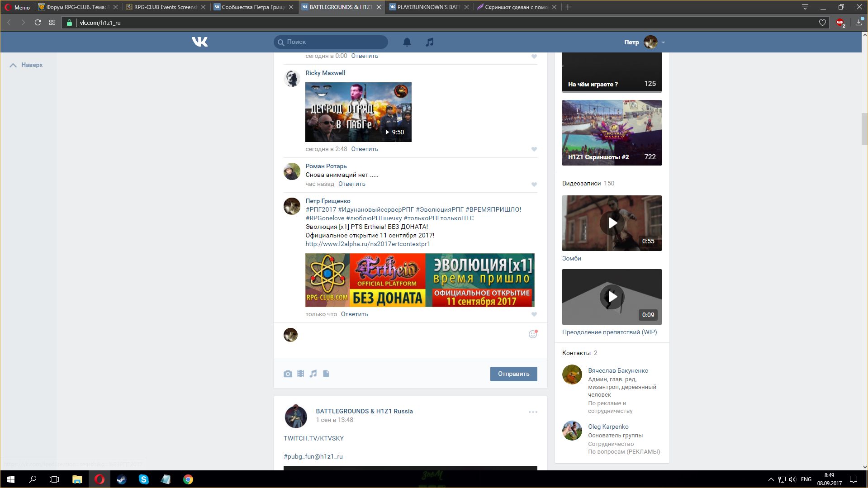Open File Explorer from the taskbar
868x488 pixels.
coord(77,479)
